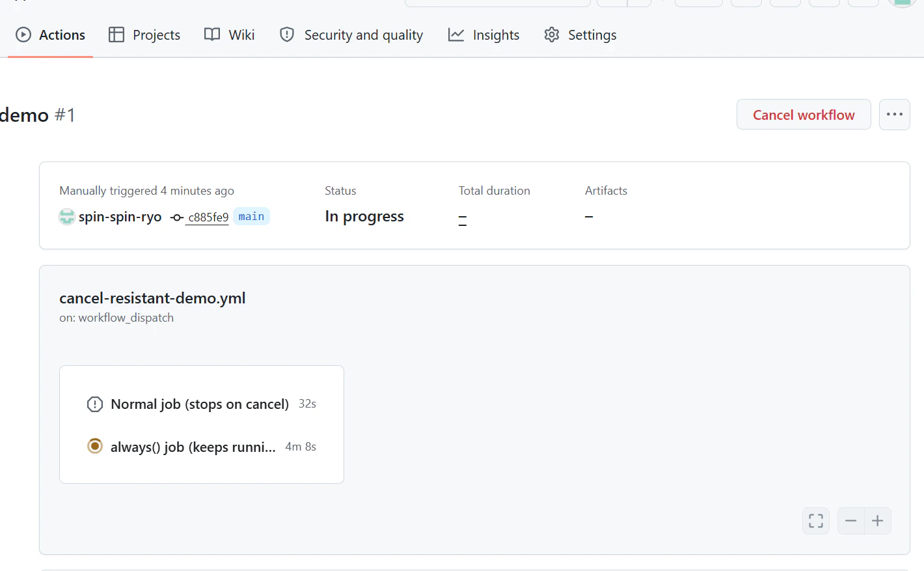Open repository Settings tab
This screenshot has width=924, height=571.
pos(580,35)
